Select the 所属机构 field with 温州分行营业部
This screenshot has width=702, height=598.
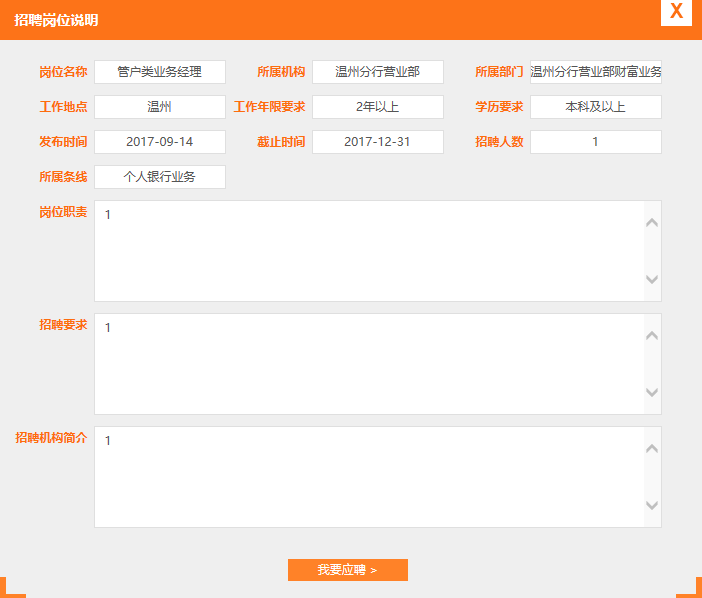377,72
